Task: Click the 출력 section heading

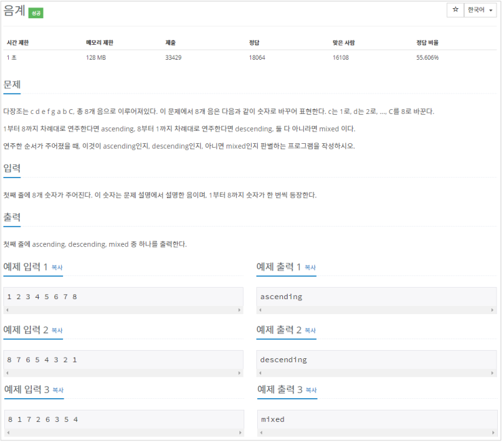Action: 12,218
